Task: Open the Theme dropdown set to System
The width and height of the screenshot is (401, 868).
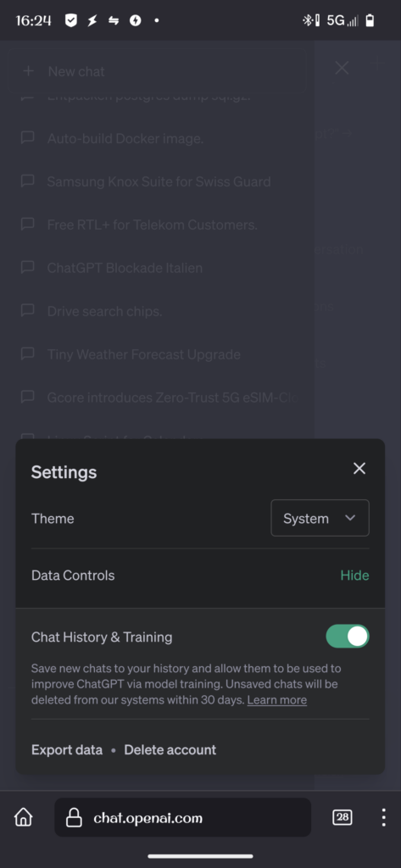Action: point(320,518)
